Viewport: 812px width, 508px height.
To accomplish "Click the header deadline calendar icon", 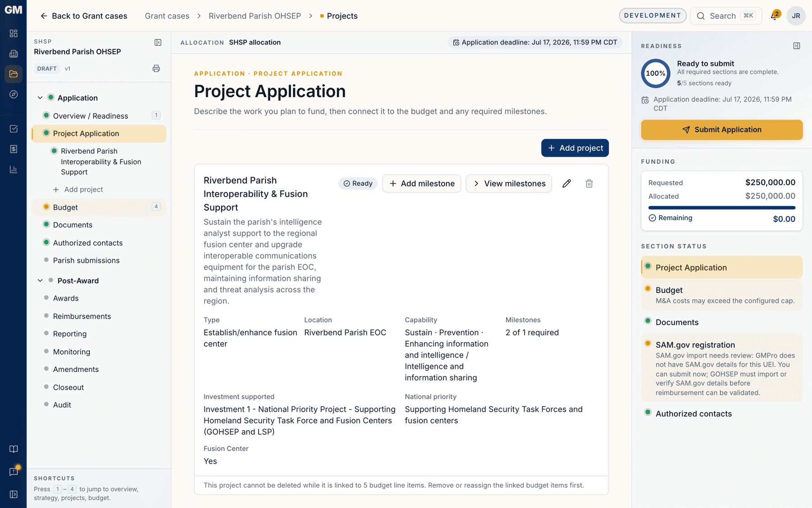I will point(456,42).
